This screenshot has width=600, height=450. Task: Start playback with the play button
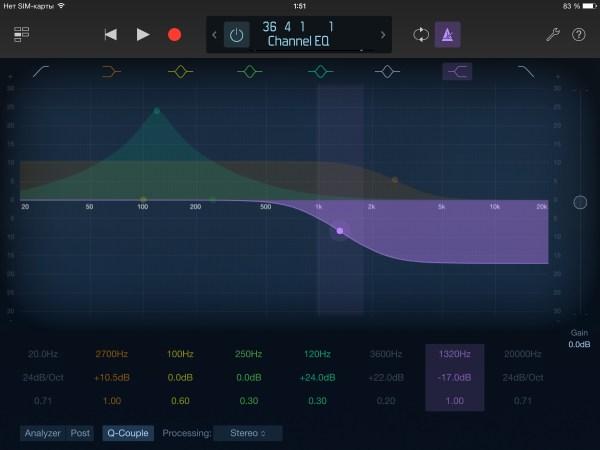point(143,34)
